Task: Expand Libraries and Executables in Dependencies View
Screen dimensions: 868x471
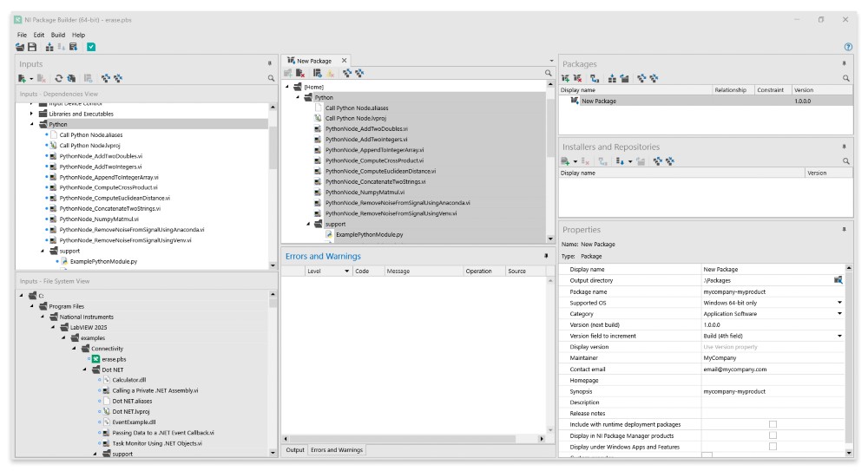Action: pyautogui.click(x=32, y=114)
